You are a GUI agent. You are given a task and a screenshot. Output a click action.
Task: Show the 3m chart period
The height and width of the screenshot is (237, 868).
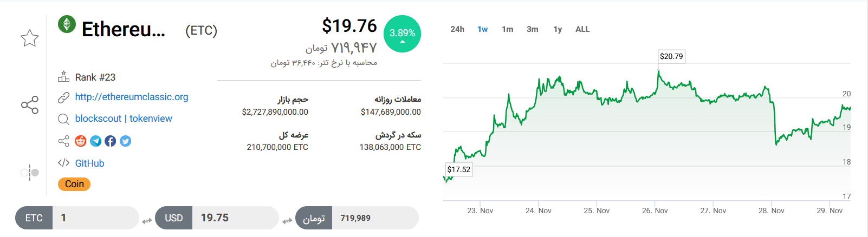532,29
